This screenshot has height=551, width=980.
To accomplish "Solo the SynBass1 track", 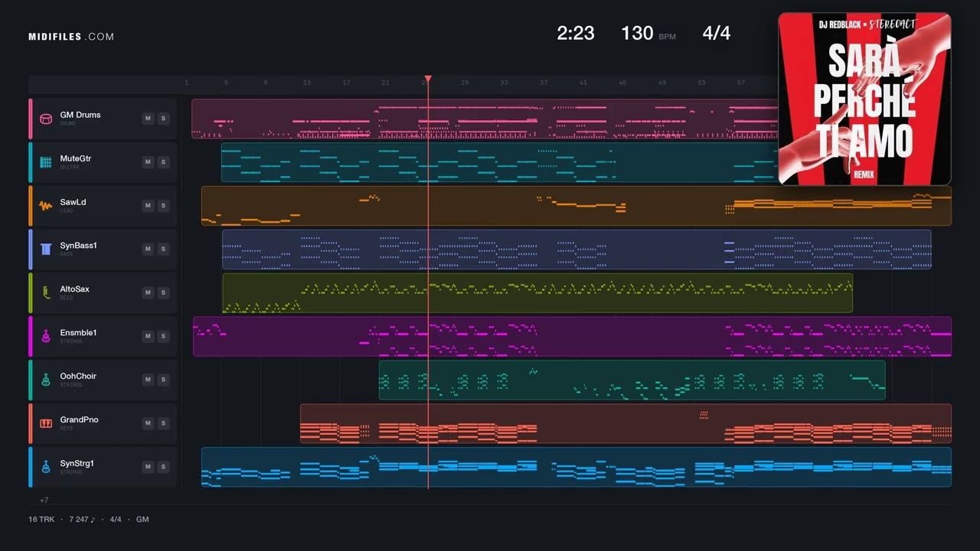I will (162, 249).
